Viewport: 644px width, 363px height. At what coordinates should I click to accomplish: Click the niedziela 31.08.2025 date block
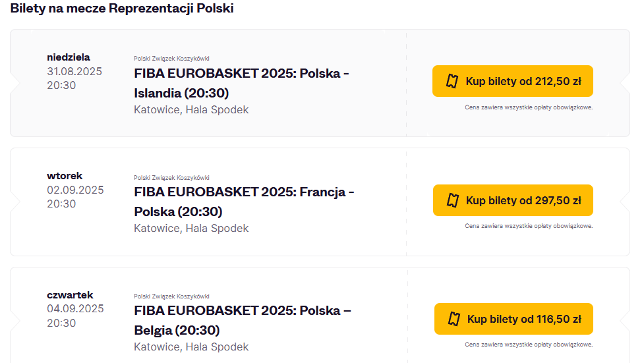click(74, 71)
